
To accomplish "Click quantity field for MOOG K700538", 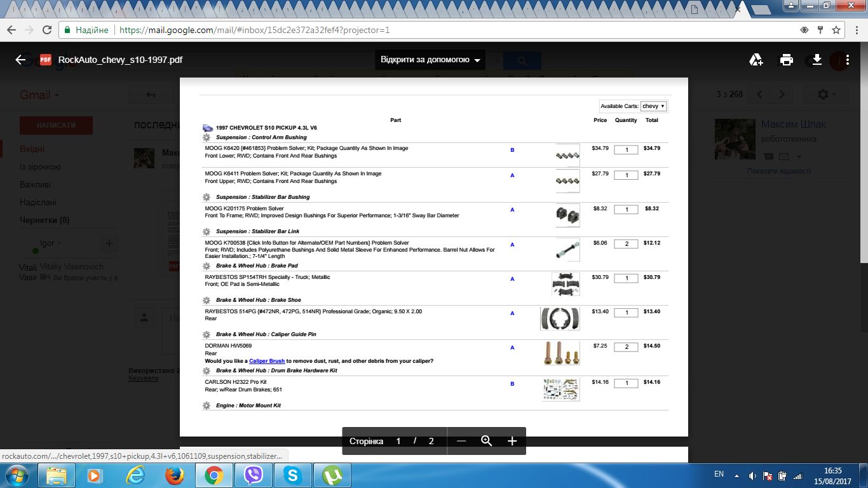I will pyautogui.click(x=626, y=245).
